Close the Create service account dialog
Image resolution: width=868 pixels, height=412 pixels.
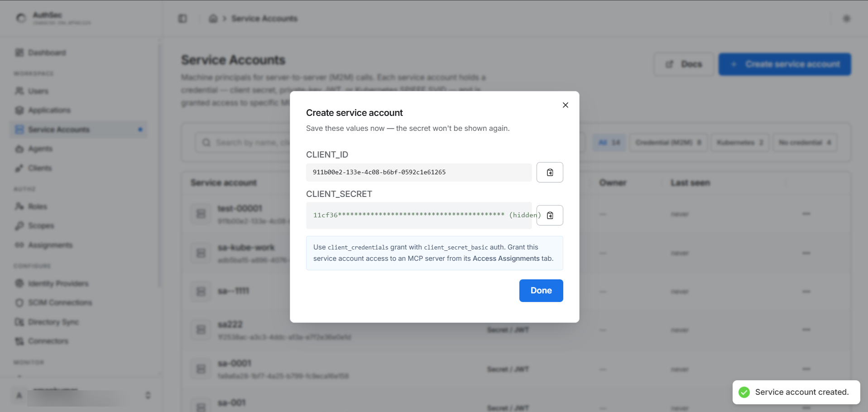[565, 105]
